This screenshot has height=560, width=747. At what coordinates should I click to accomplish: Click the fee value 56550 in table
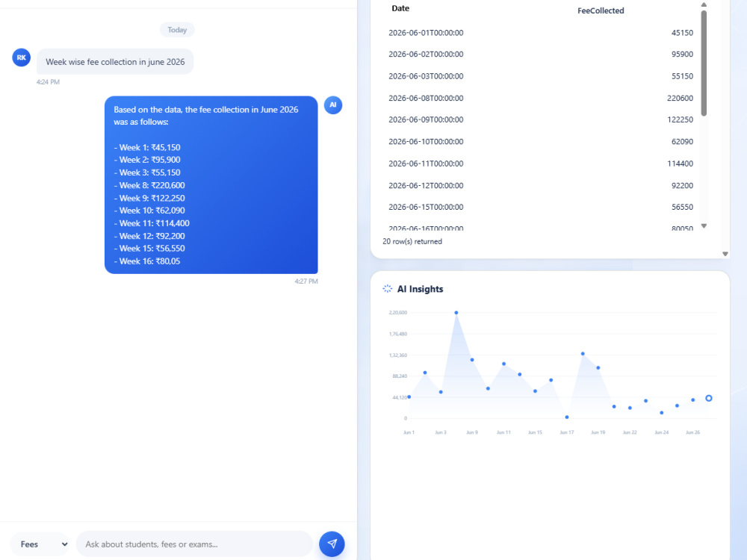[682, 207]
